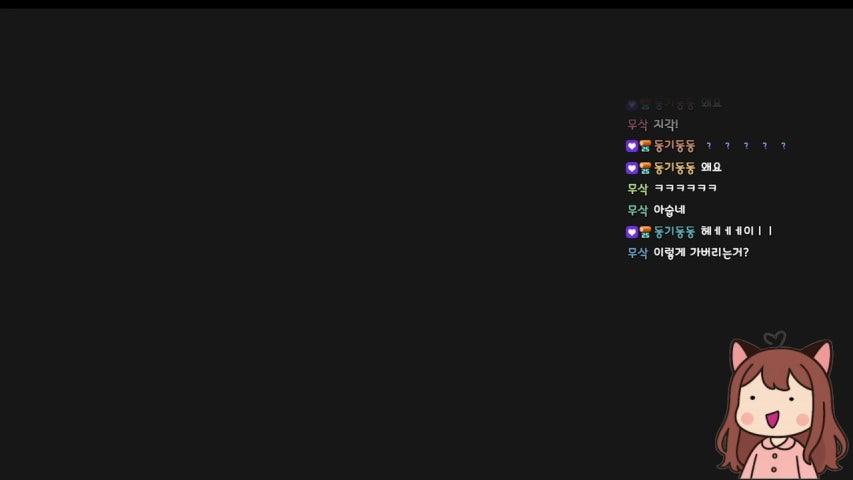Open 동기동동 profile from '? ? ? ? ?' message
Screen dimensions: 853x480
tap(674, 146)
